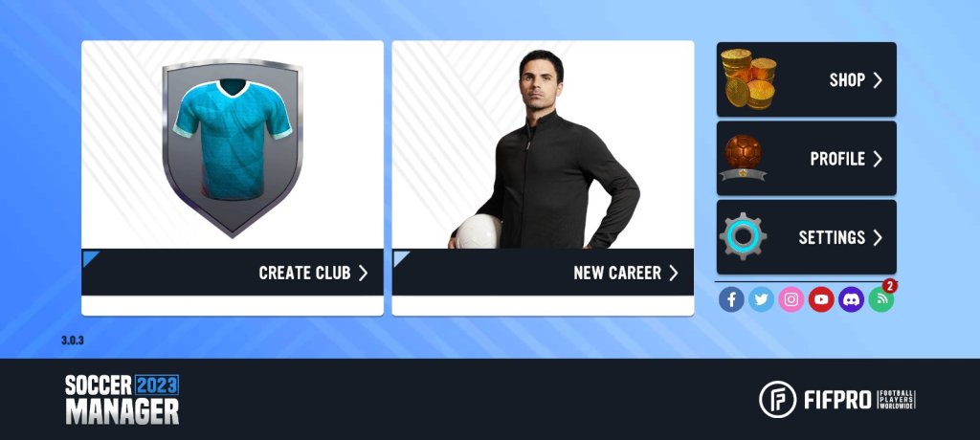Click the chevron beside Shop
The height and width of the screenshot is (440, 980).
point(878,79)
